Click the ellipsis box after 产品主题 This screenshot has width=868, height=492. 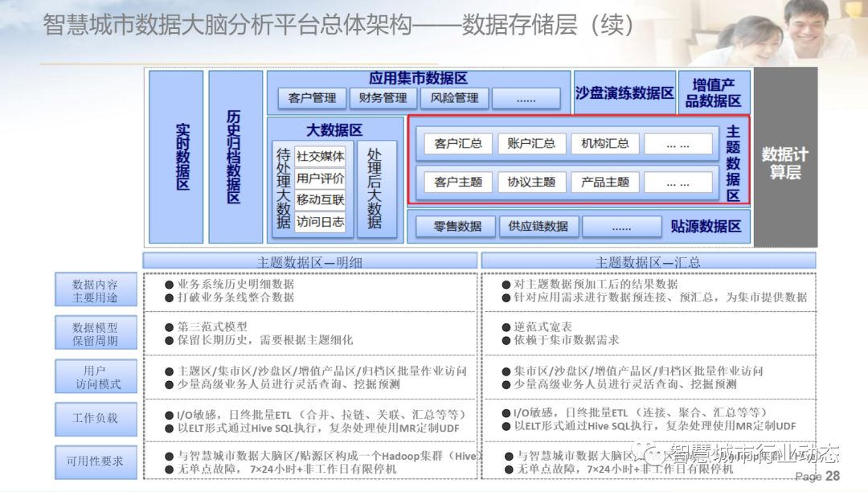(678, 182)
